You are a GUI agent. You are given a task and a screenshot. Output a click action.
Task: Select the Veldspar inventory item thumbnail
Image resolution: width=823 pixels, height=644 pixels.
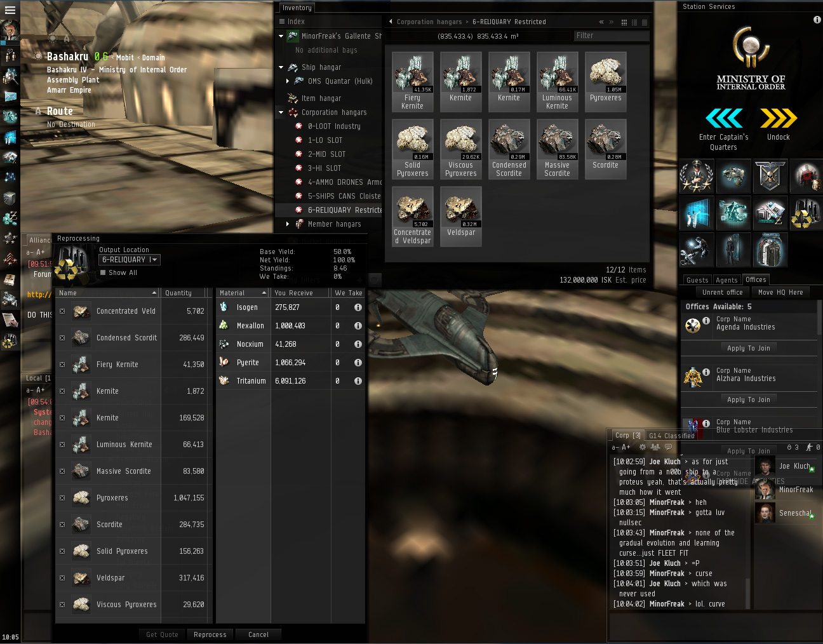(461, 217)
